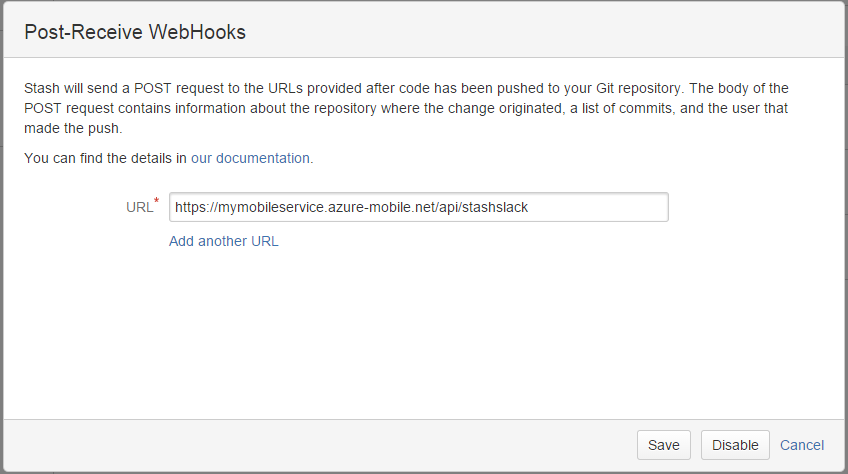Click the Post-Receive WebHooks dialog title

click(x=135, y=32)
